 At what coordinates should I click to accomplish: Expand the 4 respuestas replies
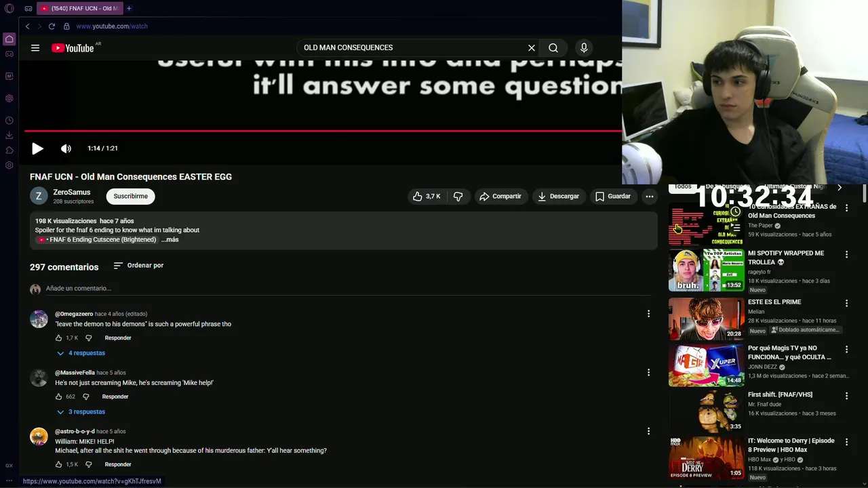tap(81, 353)
